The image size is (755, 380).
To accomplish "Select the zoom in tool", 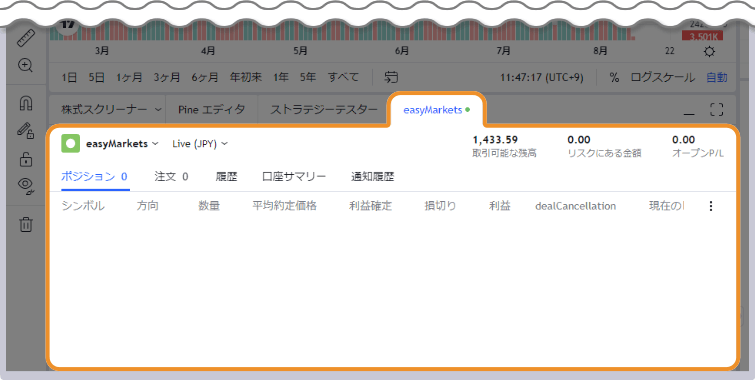I will pyautogui.click(x=25, y=66).
